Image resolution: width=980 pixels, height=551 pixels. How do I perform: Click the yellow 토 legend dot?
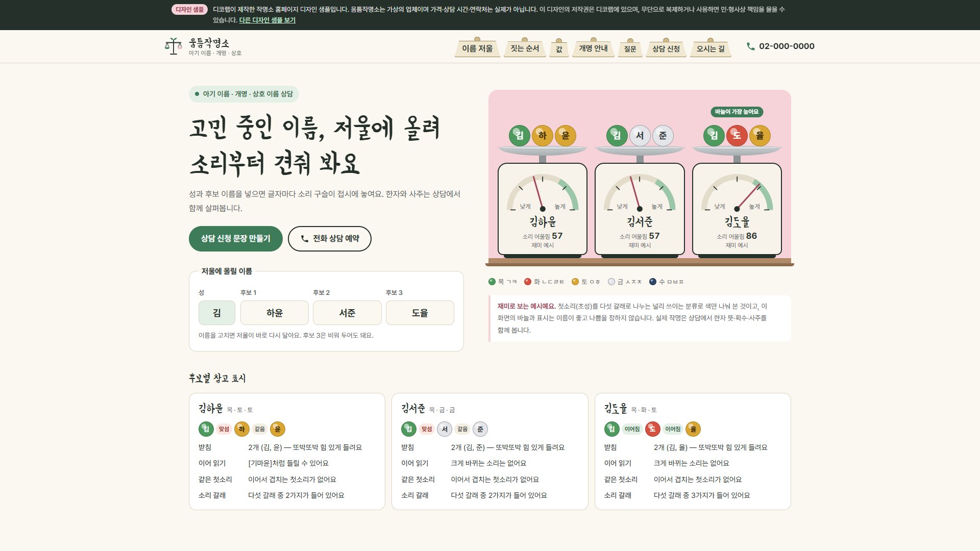click(575, 282)
